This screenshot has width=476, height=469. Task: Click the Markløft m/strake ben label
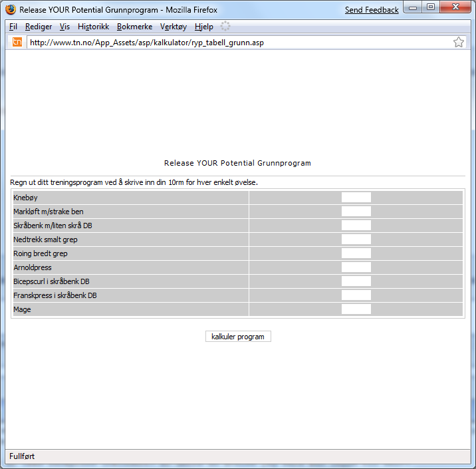49,212
